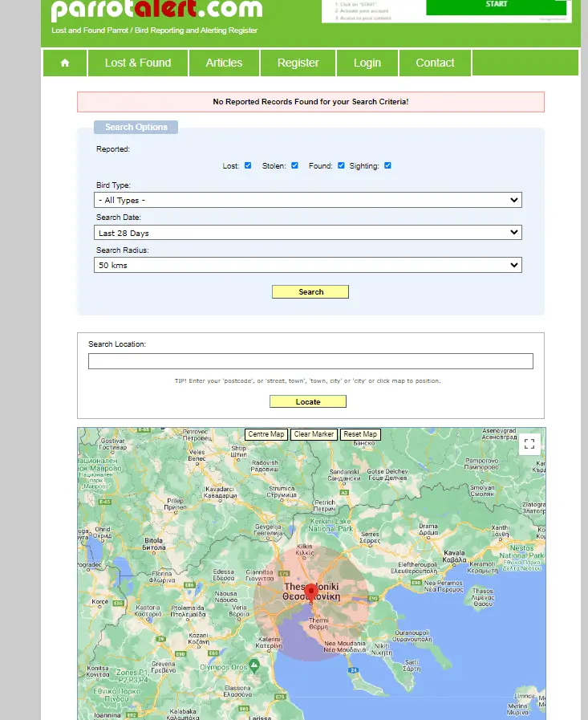Open the Bird Type dropdown
The width and height of the screenshot is (588, 720).
pyautogui.click(x=308, y=200)
